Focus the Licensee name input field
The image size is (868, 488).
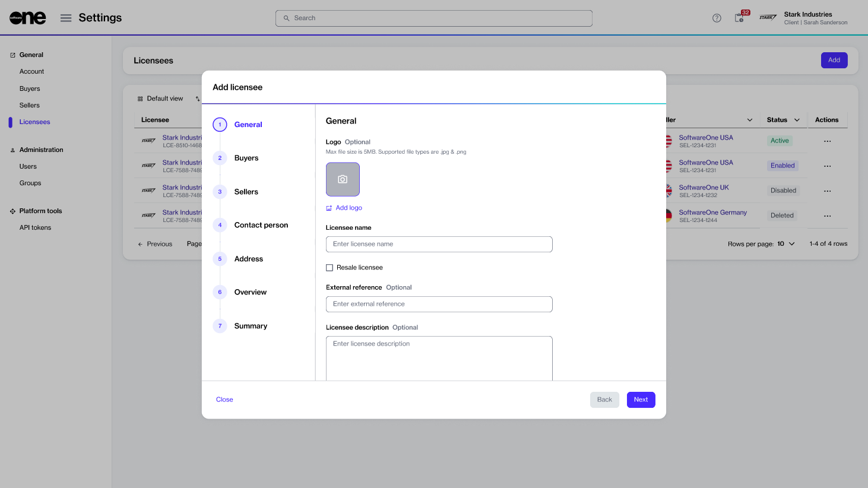(439, 244)
